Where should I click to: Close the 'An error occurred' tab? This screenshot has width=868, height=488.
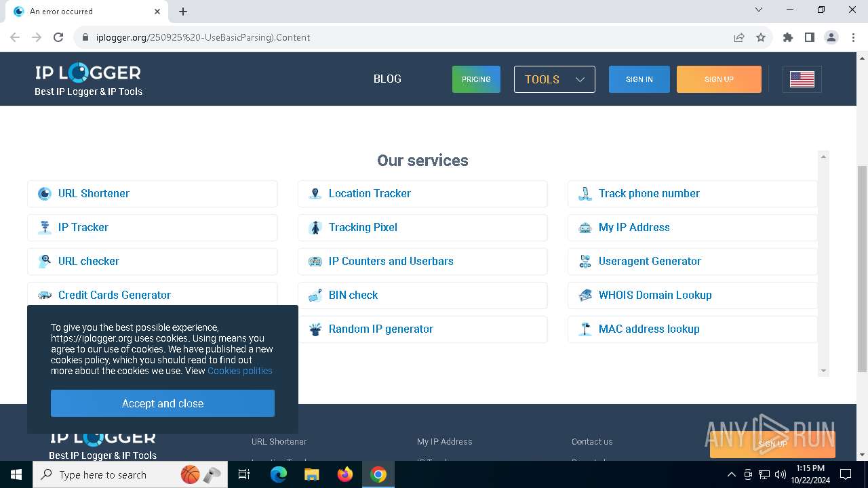[157, 12]
